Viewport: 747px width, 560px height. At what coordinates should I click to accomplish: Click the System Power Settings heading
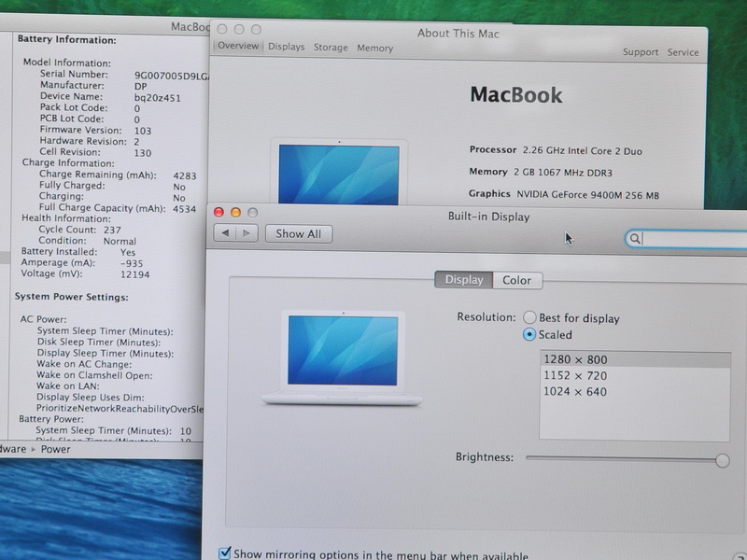(72, 297)
